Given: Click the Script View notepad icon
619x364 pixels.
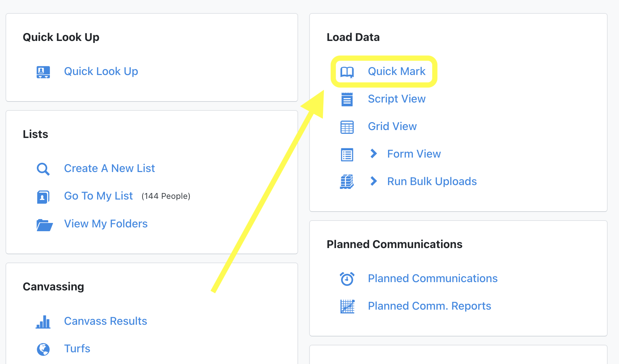Looking at the screenshot, I should [347, 99].
